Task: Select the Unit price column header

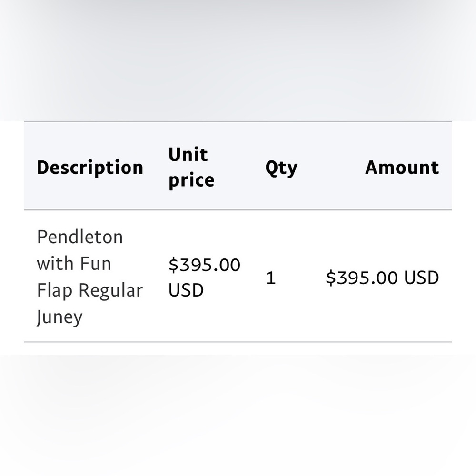Action: (191, 167)
